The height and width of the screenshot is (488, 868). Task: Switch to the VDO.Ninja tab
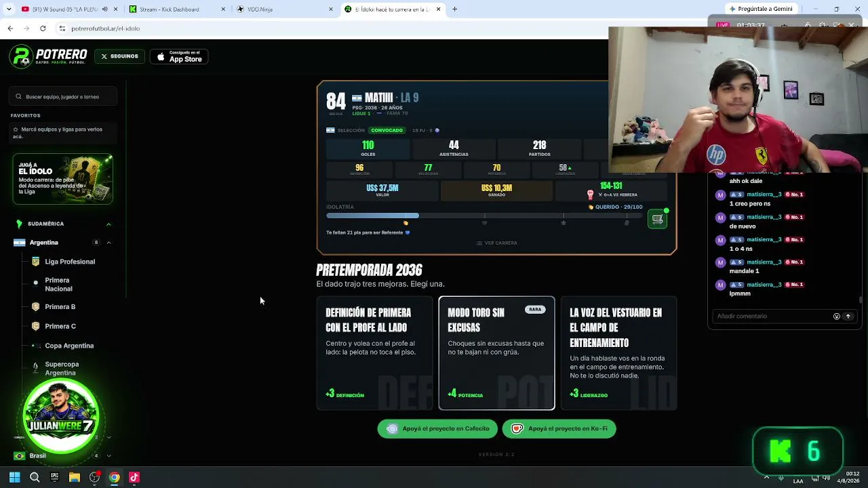click(285, 9)
